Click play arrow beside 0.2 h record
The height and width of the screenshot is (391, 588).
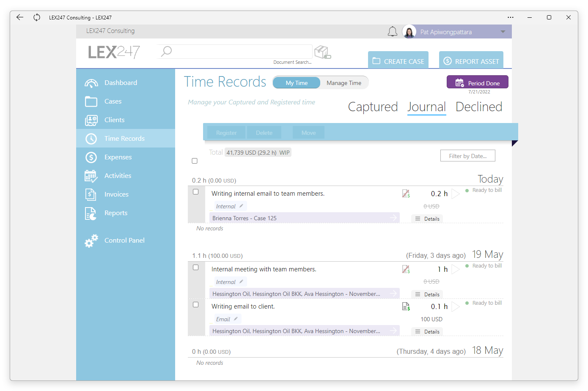pyautogui.click(x=456, y=194)
